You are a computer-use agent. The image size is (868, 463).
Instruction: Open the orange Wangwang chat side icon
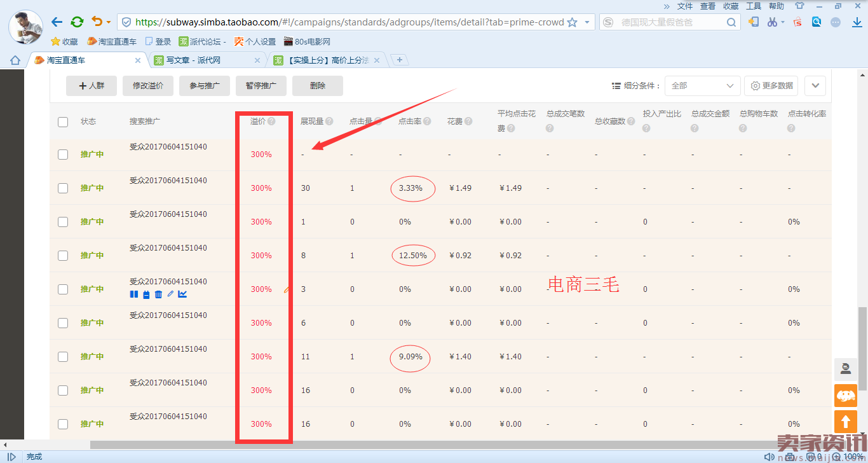(846, 395)
